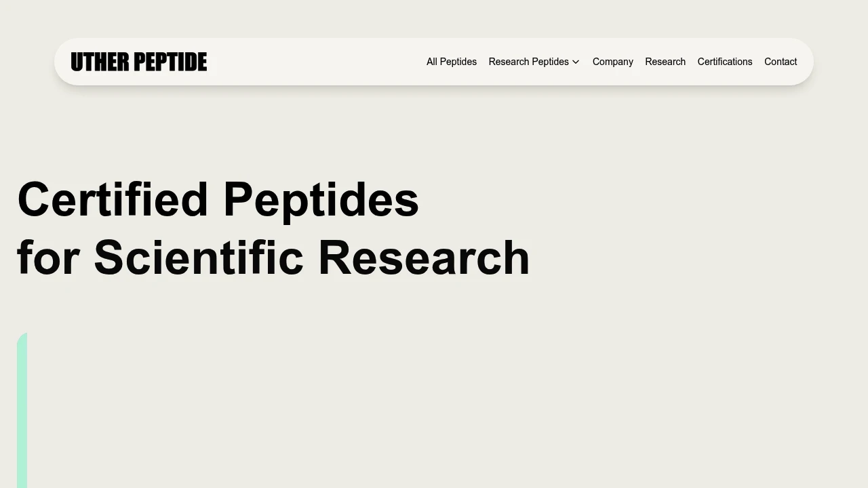Click the "Certified Peptides" headline line

click(218, 199)
